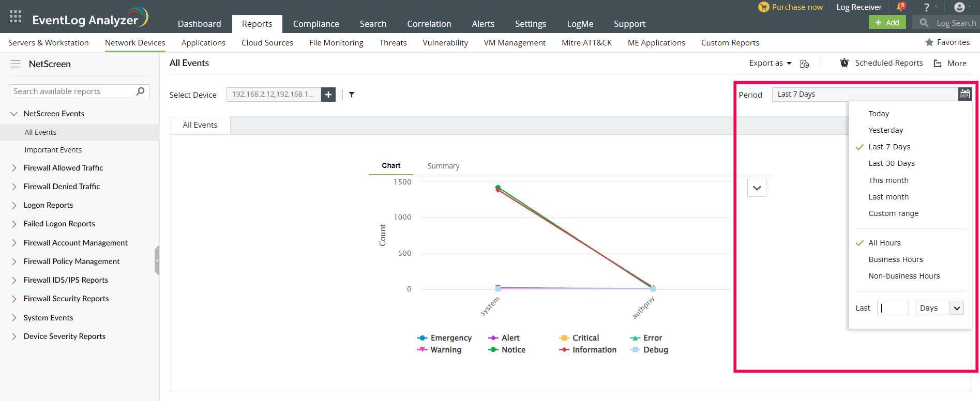Image resolution: width=980 pixels, height=401 pixels.
Task: Open the user account avatar icon
Action: click(959, 7)
